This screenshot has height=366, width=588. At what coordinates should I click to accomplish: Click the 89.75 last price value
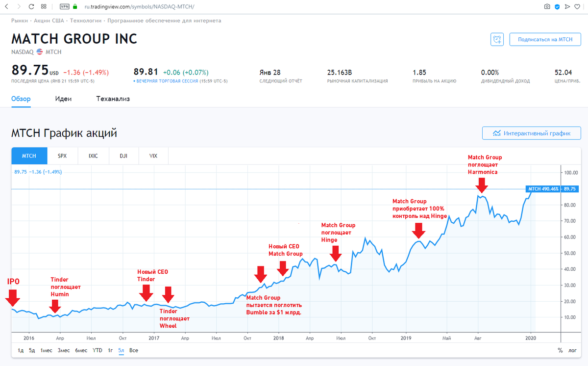coord(29,71)
